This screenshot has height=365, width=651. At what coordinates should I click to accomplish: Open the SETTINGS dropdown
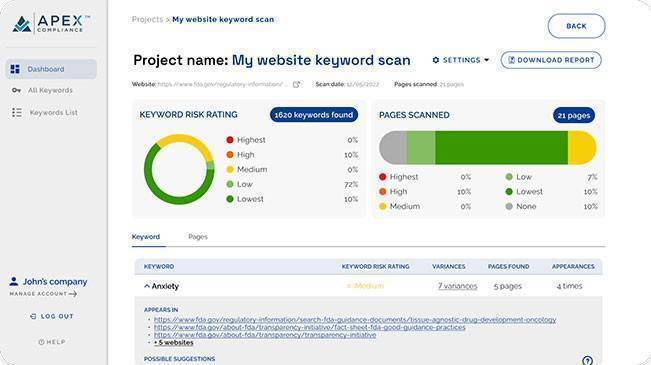pyautogui.click(x=461, y=60)
